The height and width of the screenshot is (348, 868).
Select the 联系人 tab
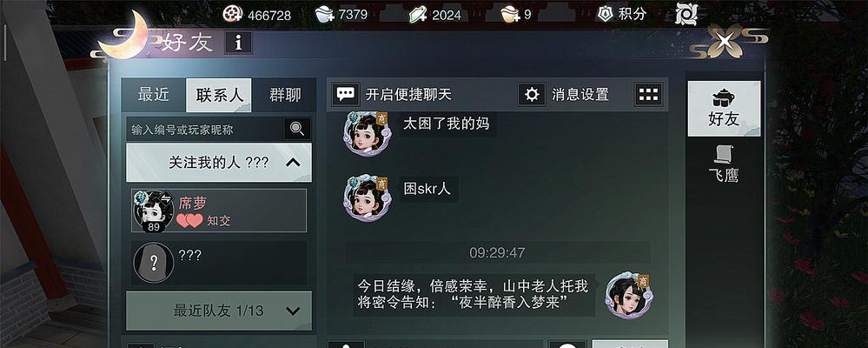click(219, 95)
